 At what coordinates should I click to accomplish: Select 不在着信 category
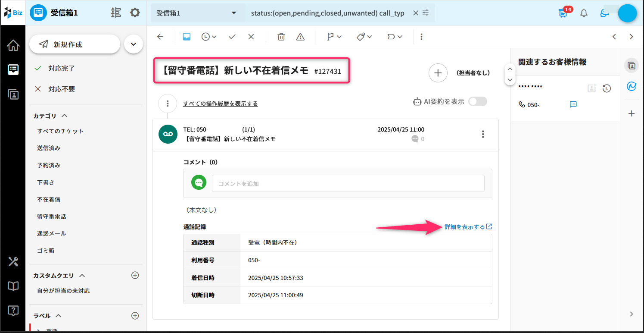click(49, 199)
